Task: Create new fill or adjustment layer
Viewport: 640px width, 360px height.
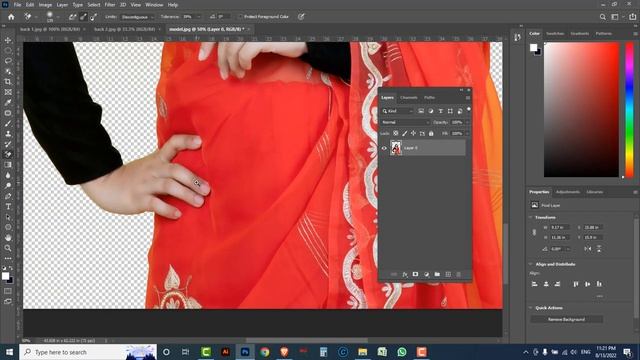Action: click(427, 275)
